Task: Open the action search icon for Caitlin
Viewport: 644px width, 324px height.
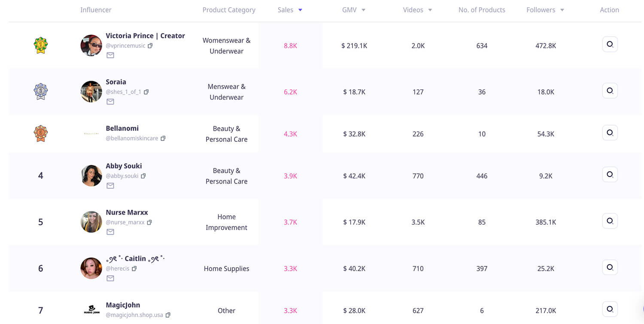Action: pos(610,267)
